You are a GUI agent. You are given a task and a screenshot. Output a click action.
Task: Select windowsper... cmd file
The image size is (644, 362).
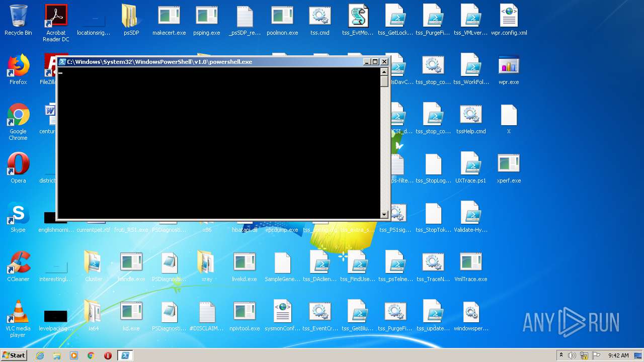coord(471,316)
